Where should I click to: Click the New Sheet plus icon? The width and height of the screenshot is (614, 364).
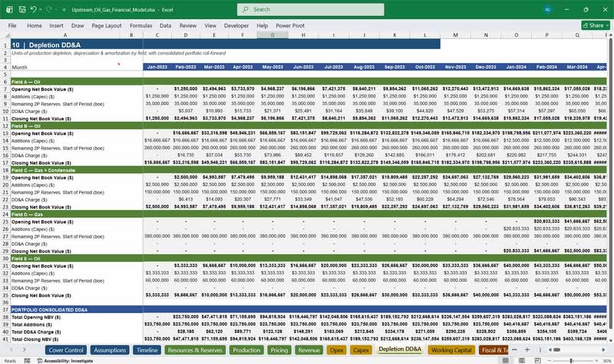[x=527, y=350]
